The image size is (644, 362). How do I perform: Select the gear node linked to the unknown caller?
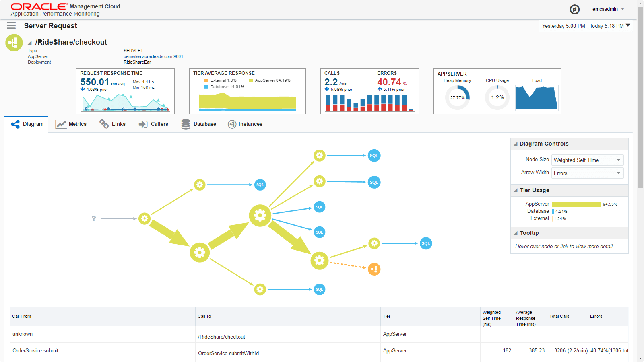(144, 218)
